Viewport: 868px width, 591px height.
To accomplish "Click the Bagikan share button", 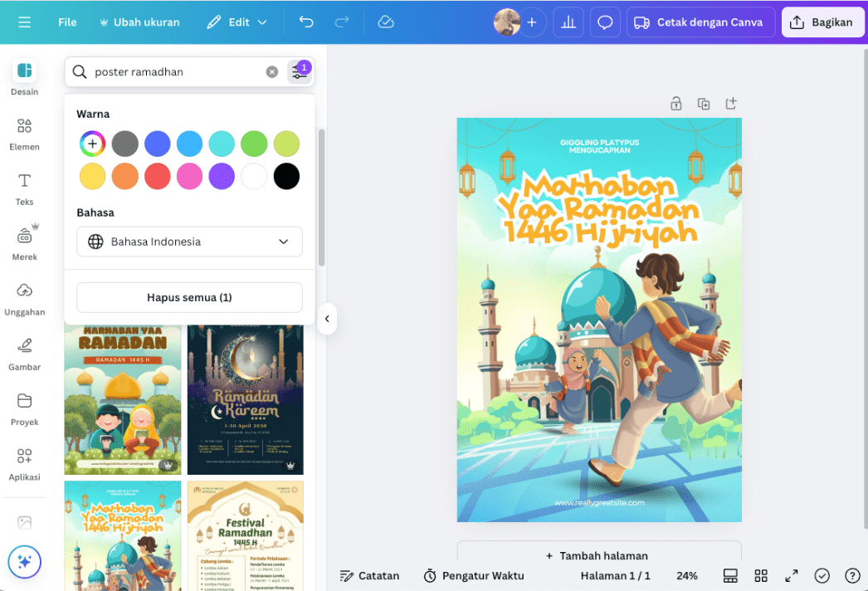I will [822, 22].
